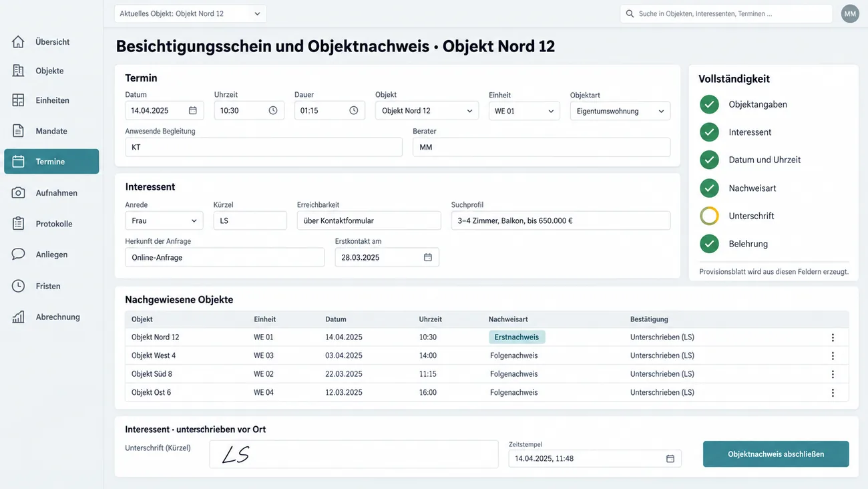Open row menu for Objekt Süd 8

coord(833,374)
